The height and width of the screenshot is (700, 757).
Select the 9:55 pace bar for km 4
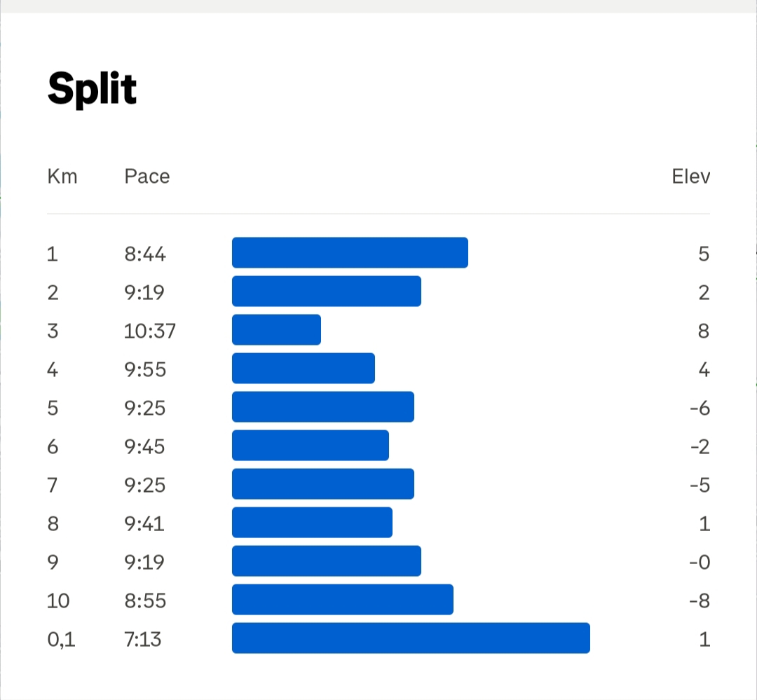point(304,369)
